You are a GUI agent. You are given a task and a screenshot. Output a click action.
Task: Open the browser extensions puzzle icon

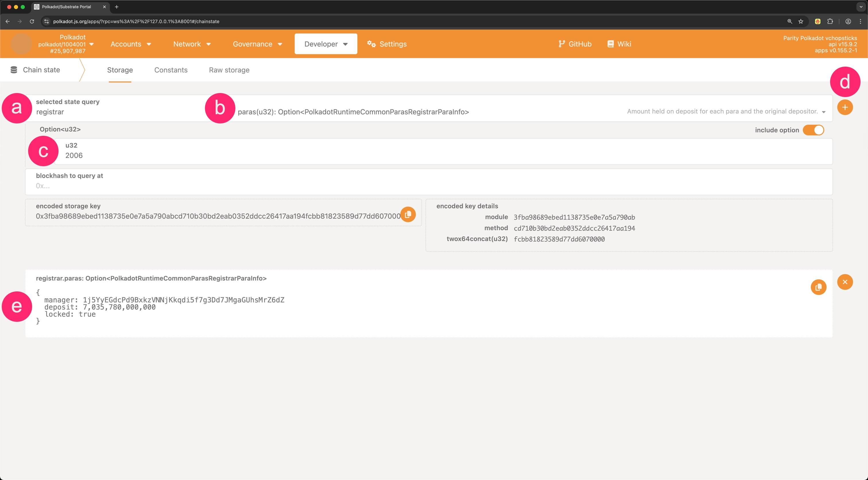(x=830, y=21)
